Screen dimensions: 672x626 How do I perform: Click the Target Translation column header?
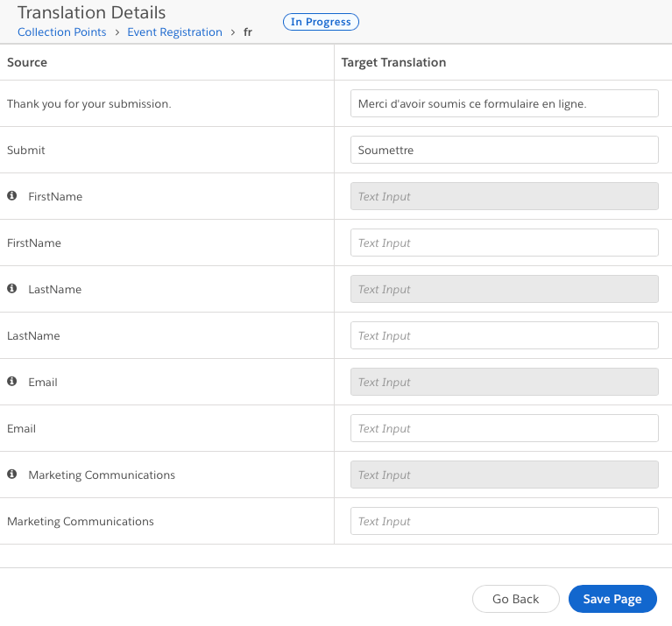[393, 62]
